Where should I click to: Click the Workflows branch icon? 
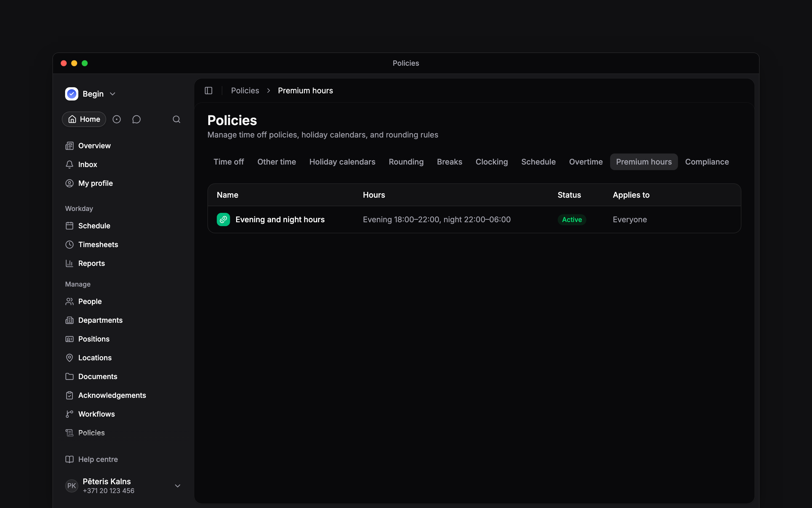coord(70,414)
